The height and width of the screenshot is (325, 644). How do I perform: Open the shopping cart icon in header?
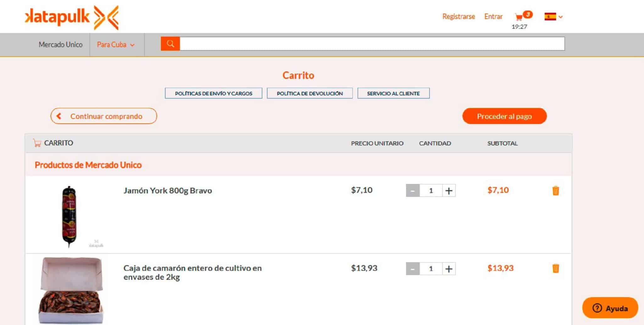tap(519, 17)
